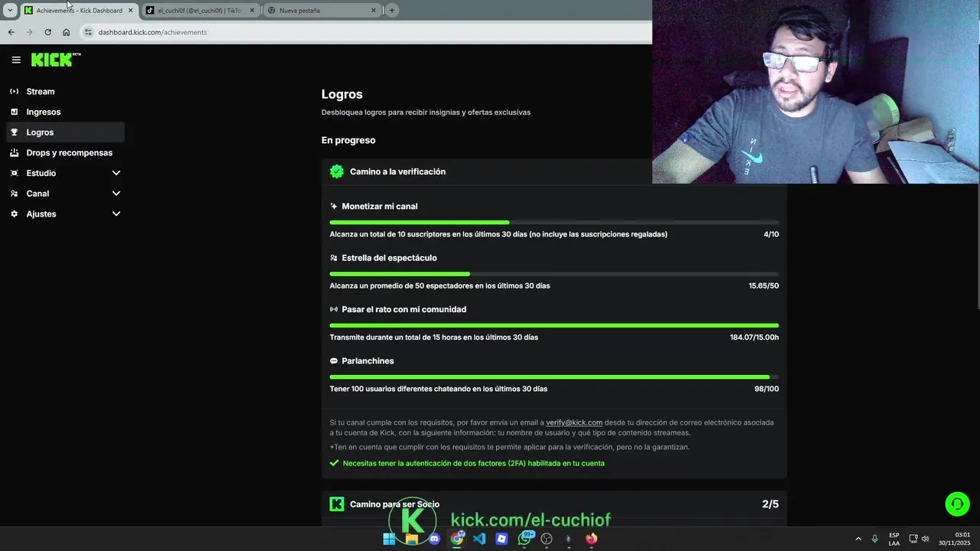
Task: Open the Windows Start menu
Action: pos(389,539)
